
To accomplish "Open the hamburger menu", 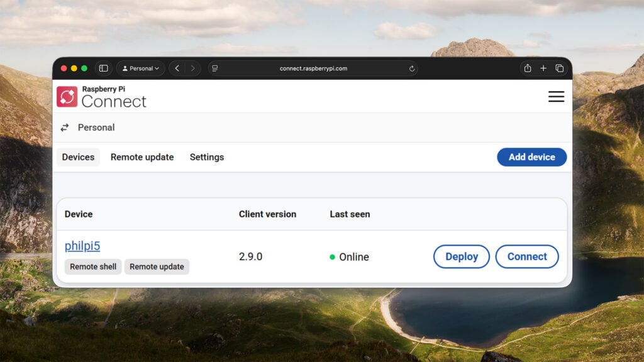I will [x=556, y=97].
